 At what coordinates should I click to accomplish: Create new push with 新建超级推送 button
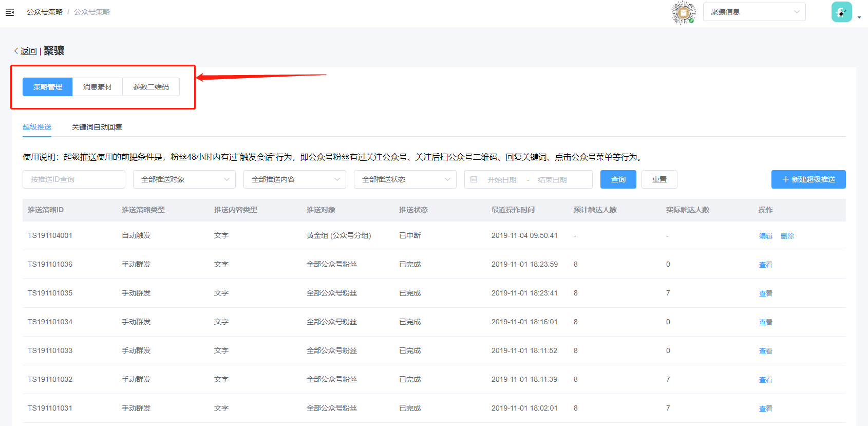coord(808,179)
